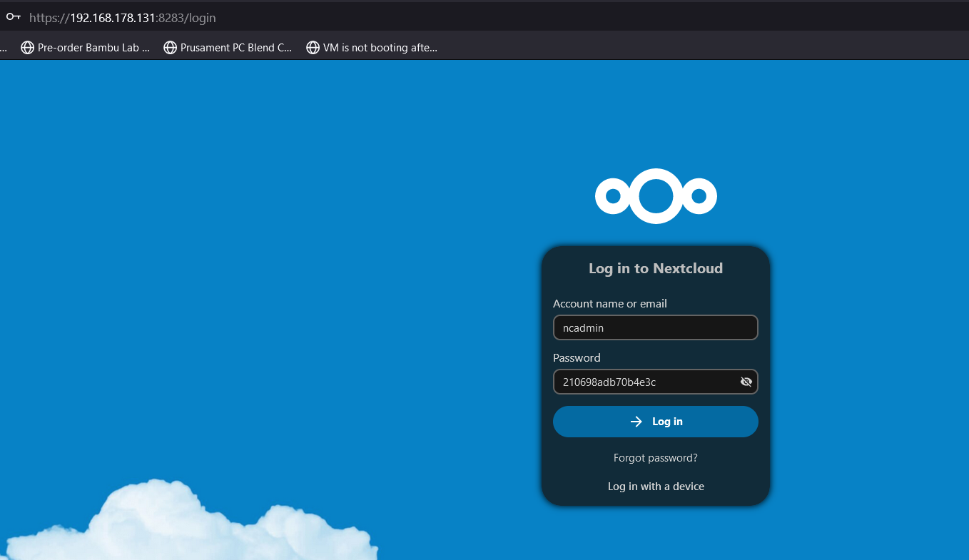The height and width of the screenshot is (560, 969).
Task: Click the "Account name or email" label
Action: coord(609,304)
